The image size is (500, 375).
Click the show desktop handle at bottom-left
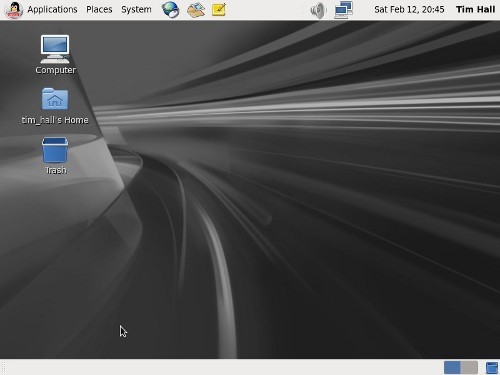coord(4,367)
